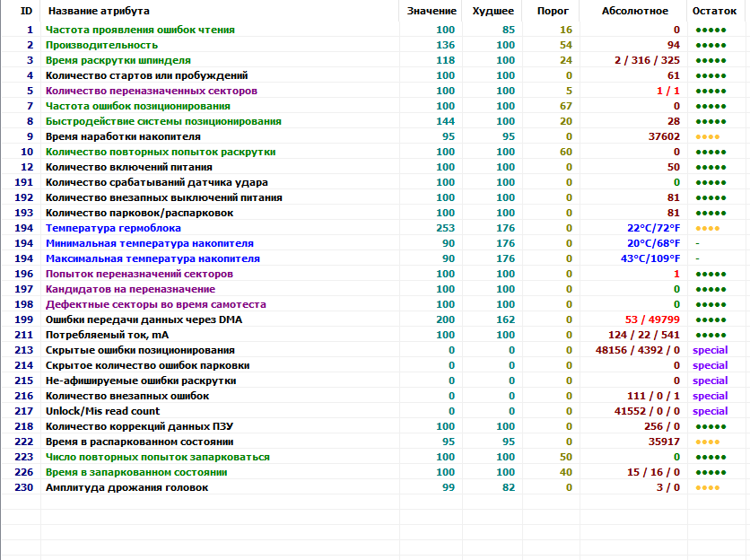Viewport: 750px width, 560px height.
Task: Click the "ID" column header
Action: pyautogui.click(x=26, y=11)
